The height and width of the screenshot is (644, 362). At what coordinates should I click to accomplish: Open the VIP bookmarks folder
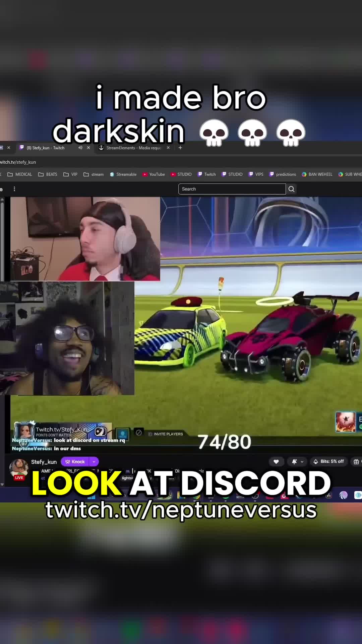tap(71, 174)
